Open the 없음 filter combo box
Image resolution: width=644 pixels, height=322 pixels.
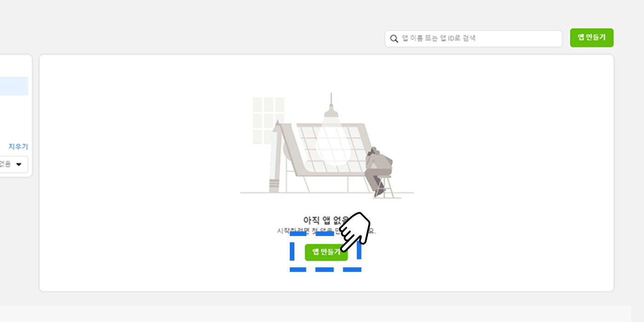pos(14,164)
